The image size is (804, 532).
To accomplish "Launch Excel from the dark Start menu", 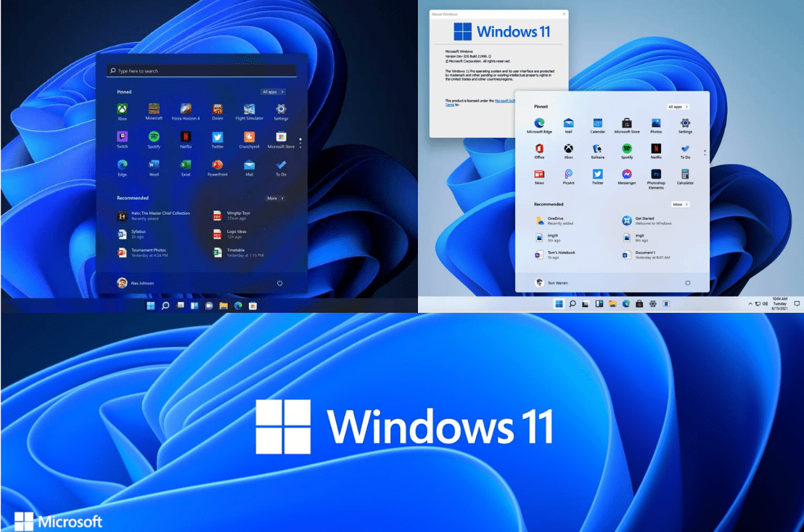I will pos(186,168).
